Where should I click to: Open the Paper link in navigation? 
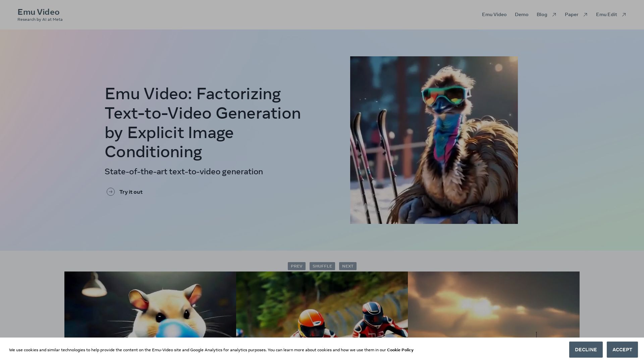click(x=571, y=14)
